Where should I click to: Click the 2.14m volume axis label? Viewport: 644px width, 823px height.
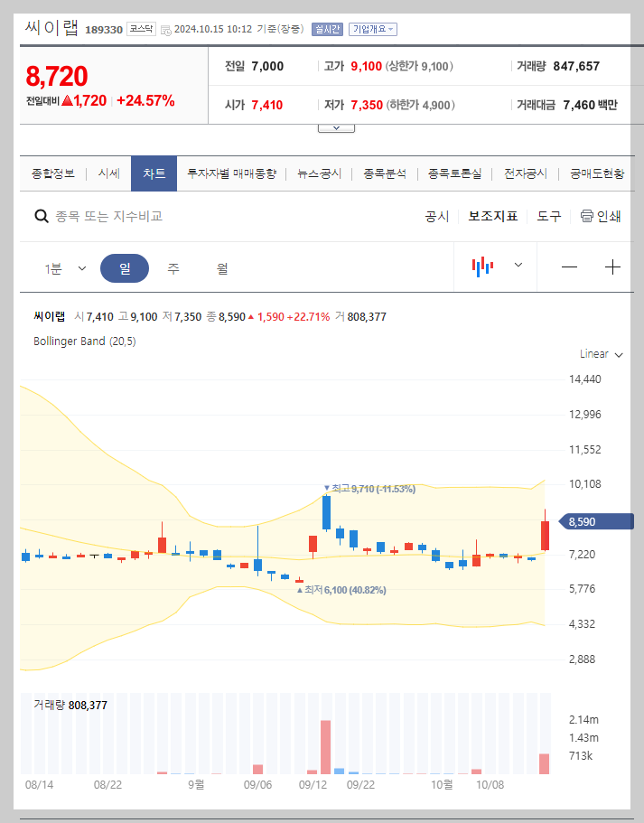tap(583, 720)
